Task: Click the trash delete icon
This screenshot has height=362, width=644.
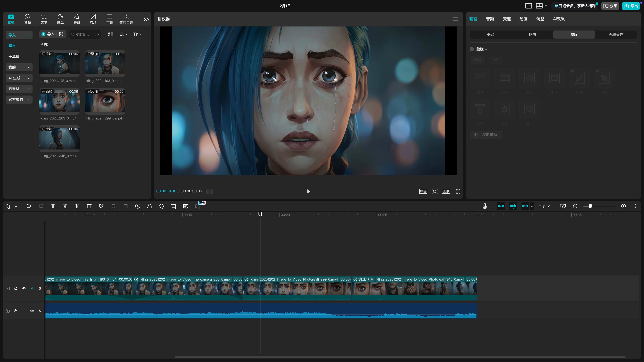Action: [x=89, y=206]
